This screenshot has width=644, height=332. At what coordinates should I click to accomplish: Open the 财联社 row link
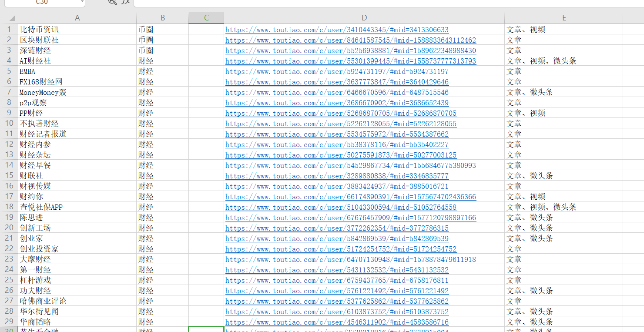pyautogui.click(x=337, y=176)
